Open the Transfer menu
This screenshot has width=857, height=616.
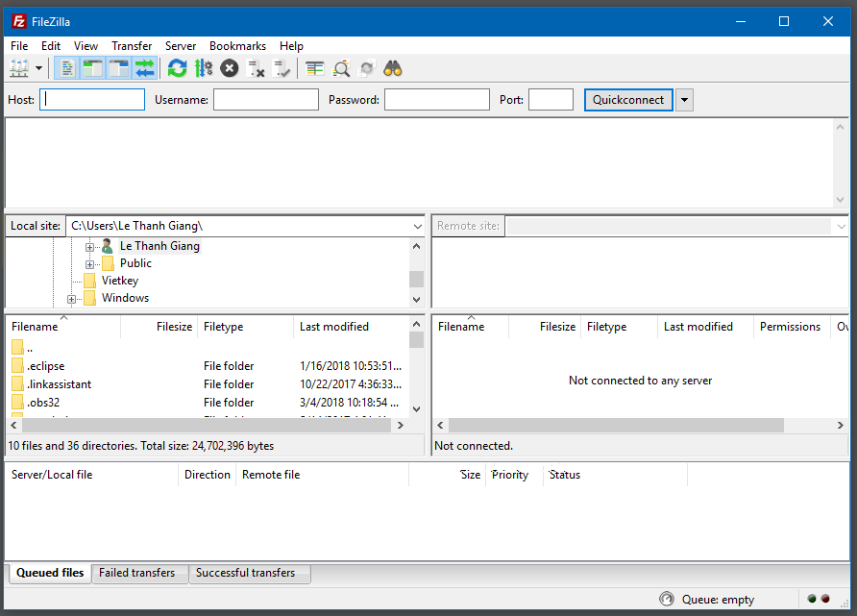[x=132, y=45]
